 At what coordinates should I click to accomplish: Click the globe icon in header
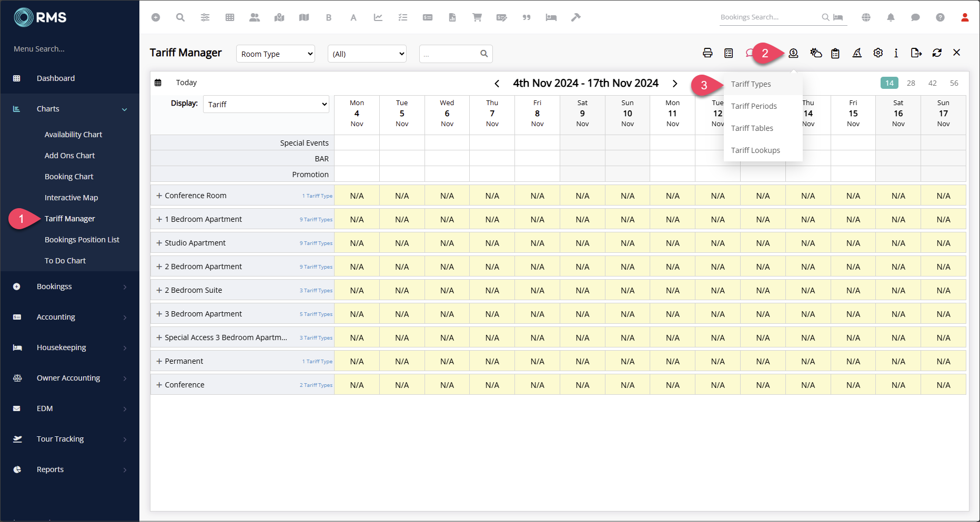[866, 17]
